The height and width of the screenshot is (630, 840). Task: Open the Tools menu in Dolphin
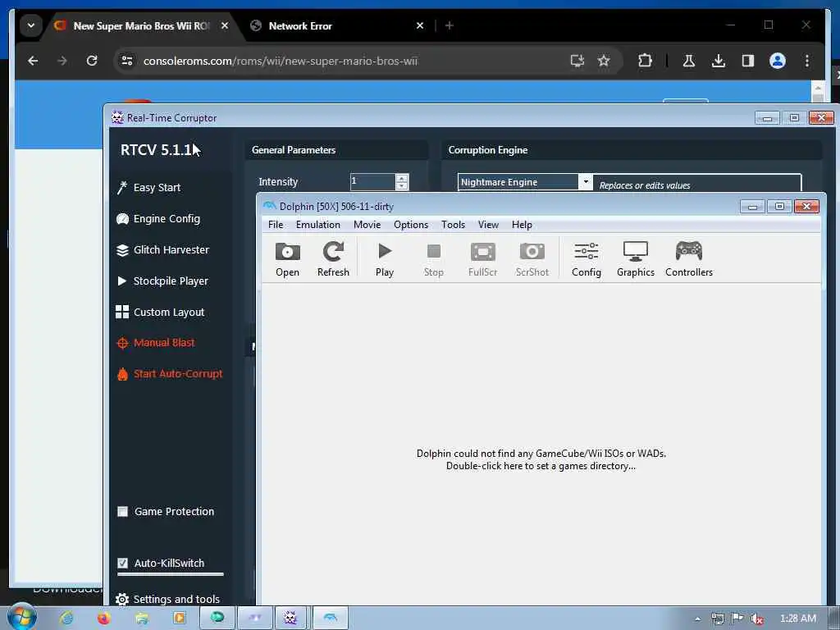click(x=453, y=225)
